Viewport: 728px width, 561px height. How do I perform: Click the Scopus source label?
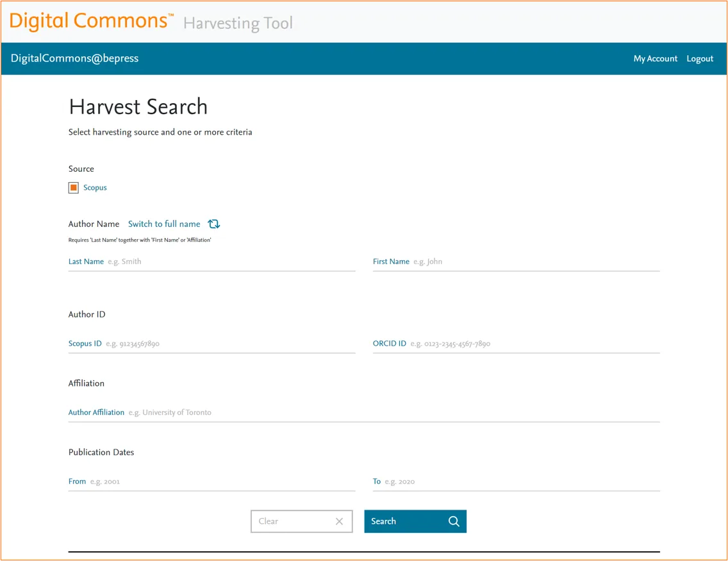coord(95,188)
